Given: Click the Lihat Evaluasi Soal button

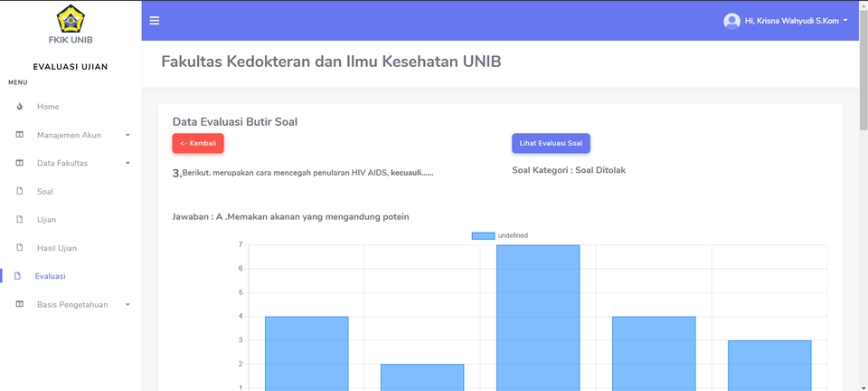Looking at the screenshot, I should coord(551,143).
